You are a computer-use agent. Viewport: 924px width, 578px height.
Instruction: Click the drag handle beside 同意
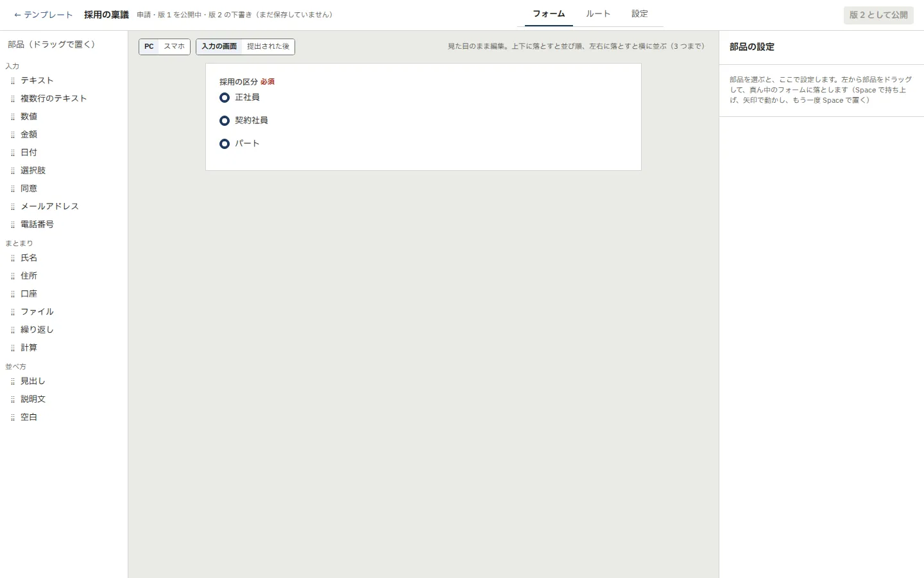click(13, 189)
